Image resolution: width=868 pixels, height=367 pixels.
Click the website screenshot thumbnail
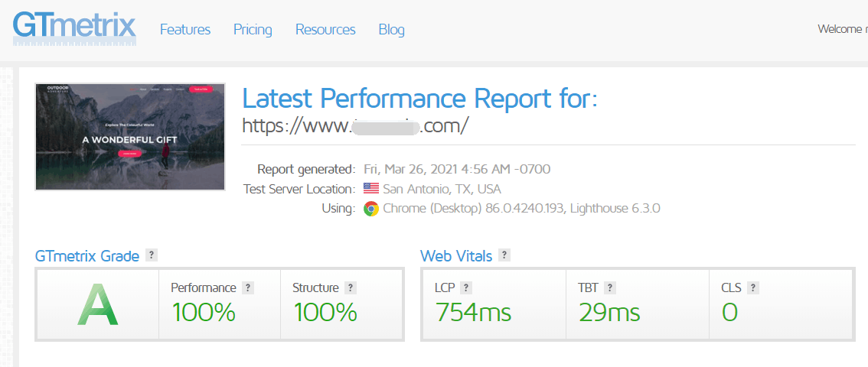click(x=130, y=136)
